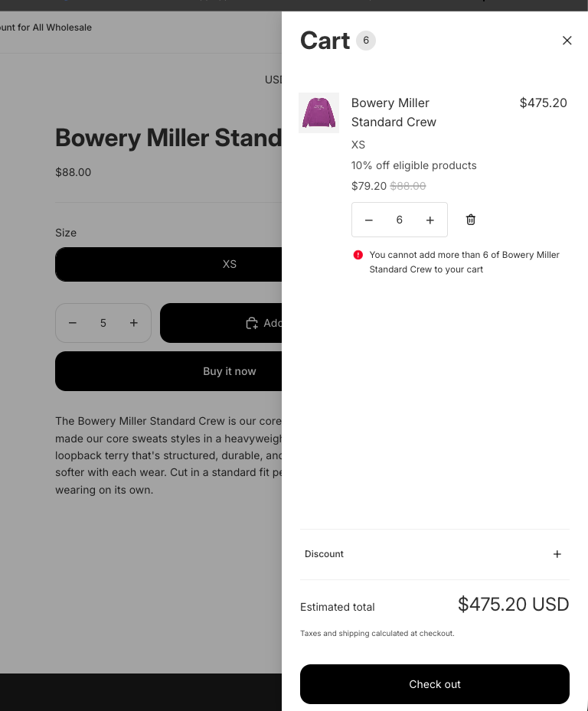Screen dimensions: 588x711
Task: Close the Cart drawer
Action: click(x=567, y=41)
